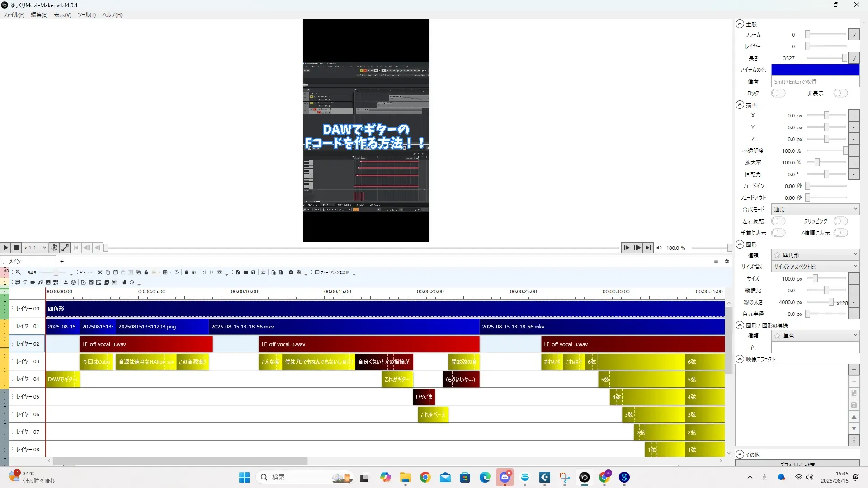Click the add text item T icon
This screenshot has height=488, width=868.
coord(25,282)
